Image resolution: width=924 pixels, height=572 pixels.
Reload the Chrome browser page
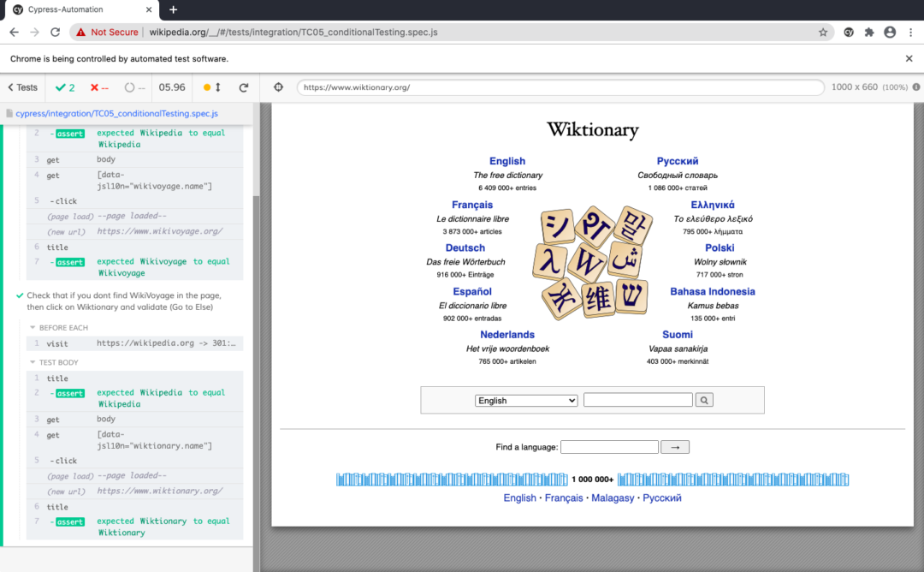pyautogui.click(x=55, y=33)
